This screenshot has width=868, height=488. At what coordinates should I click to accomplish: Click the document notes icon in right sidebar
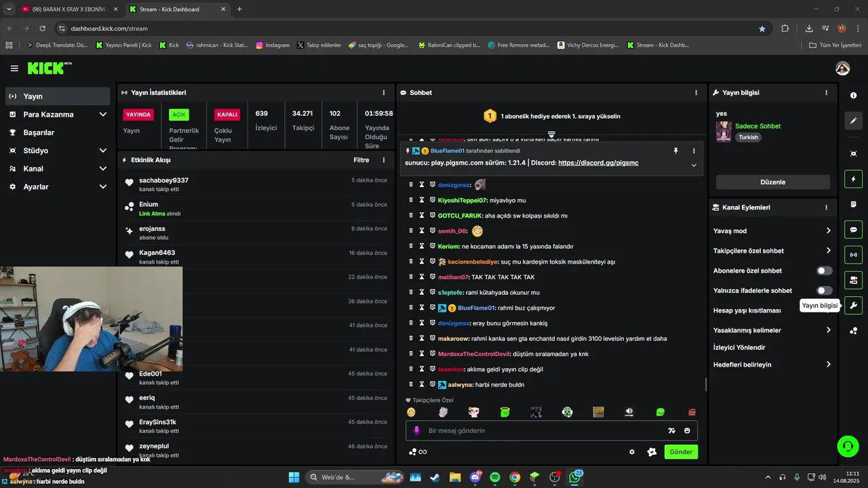click(x=854, y=204)
